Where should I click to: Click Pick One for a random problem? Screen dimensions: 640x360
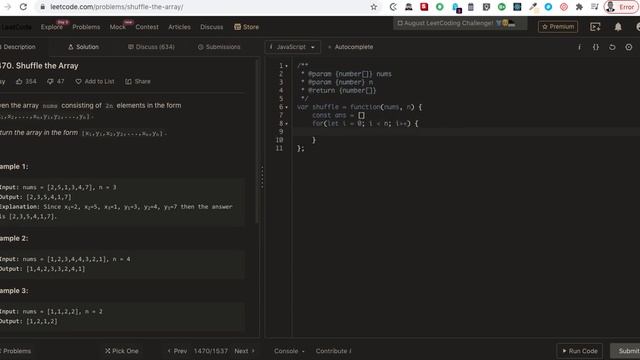click(122, 351)
